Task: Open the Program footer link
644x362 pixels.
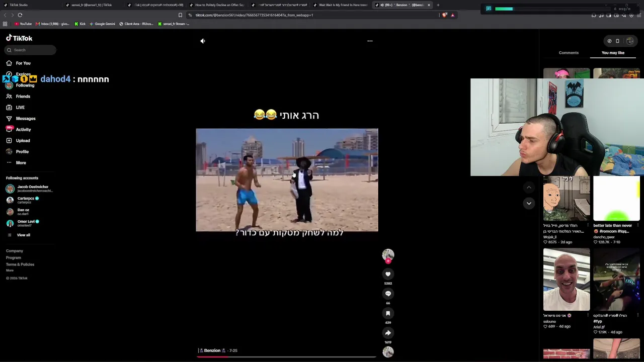Action: pyautogui.click(x=14, y=257)
